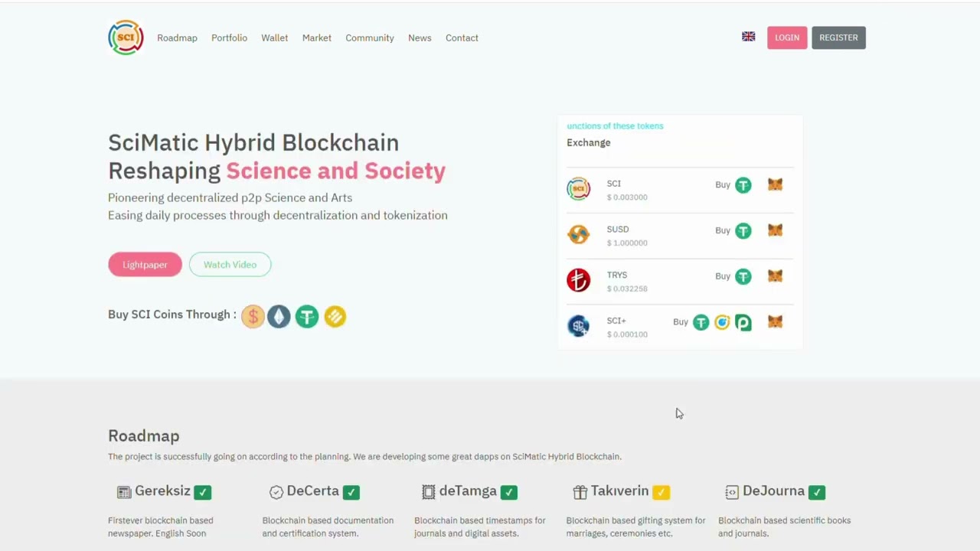Buy SCI coins through the yellow BUSD icon
This screenshot has width=980, height=551.
tap(335, 316)
